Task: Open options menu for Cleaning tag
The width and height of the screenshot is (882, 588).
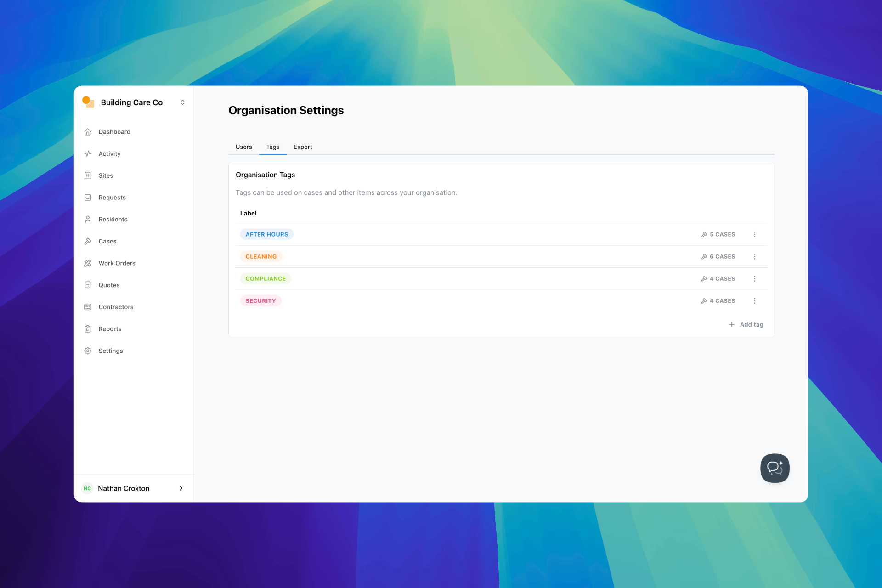Action: click(x=754, y=256)
